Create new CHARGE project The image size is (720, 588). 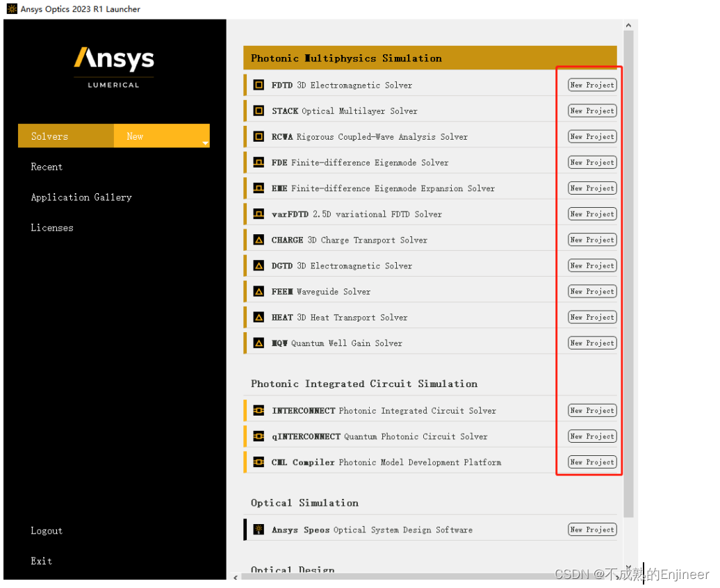point(592,240)
